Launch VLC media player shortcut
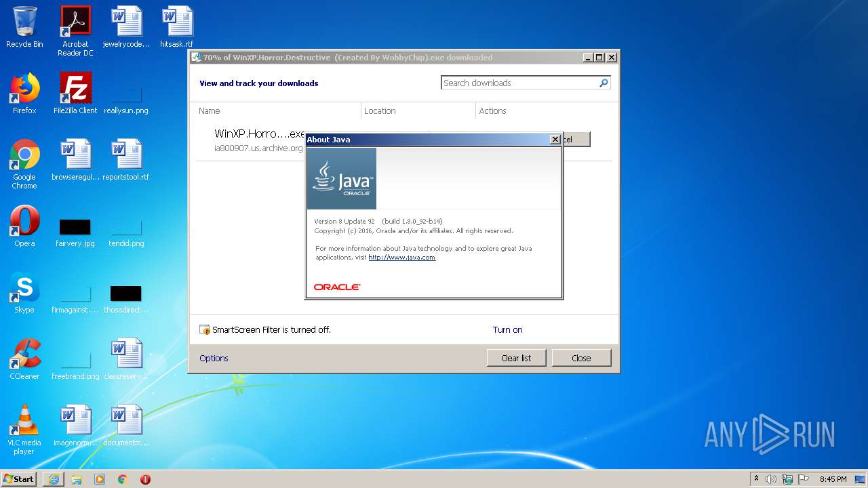The height and width of the screenshot is (488, 868). [x=24, y=430]
